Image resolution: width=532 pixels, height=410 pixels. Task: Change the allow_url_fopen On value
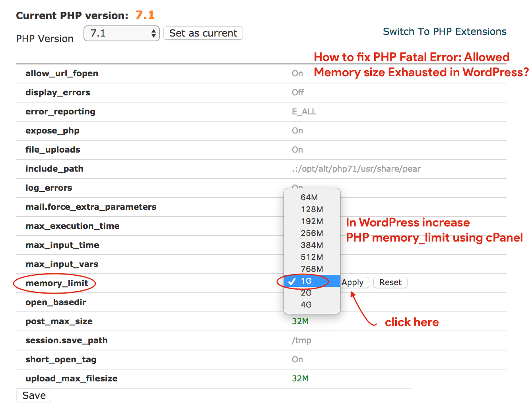297,73
